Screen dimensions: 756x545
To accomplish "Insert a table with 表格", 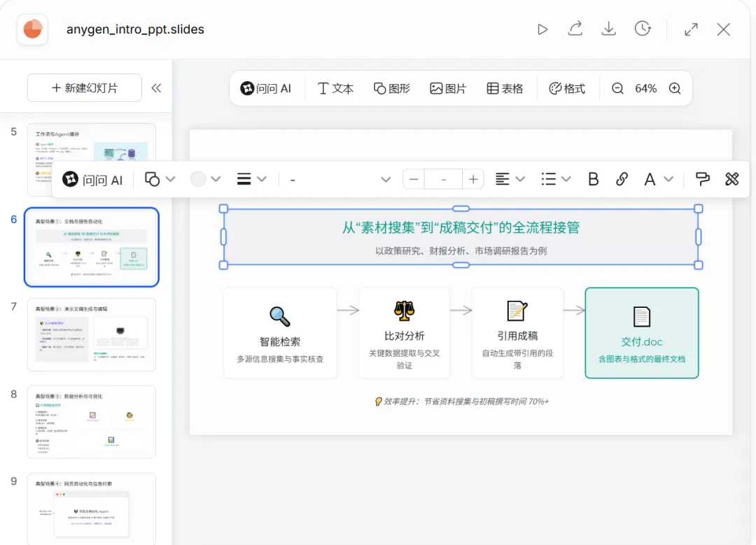I will click(505, 89).
